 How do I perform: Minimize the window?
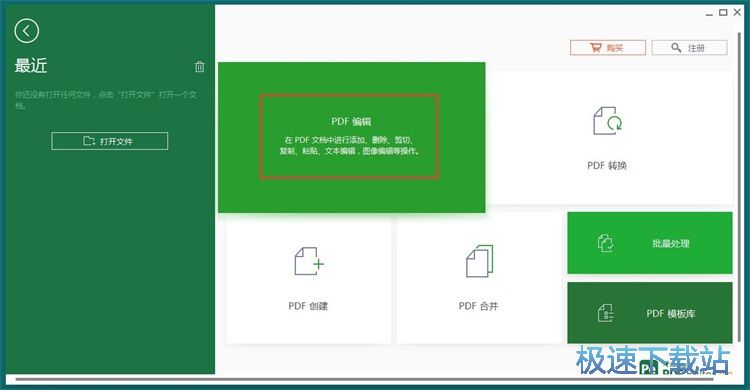pyautogui.click(x=709, y=14)
